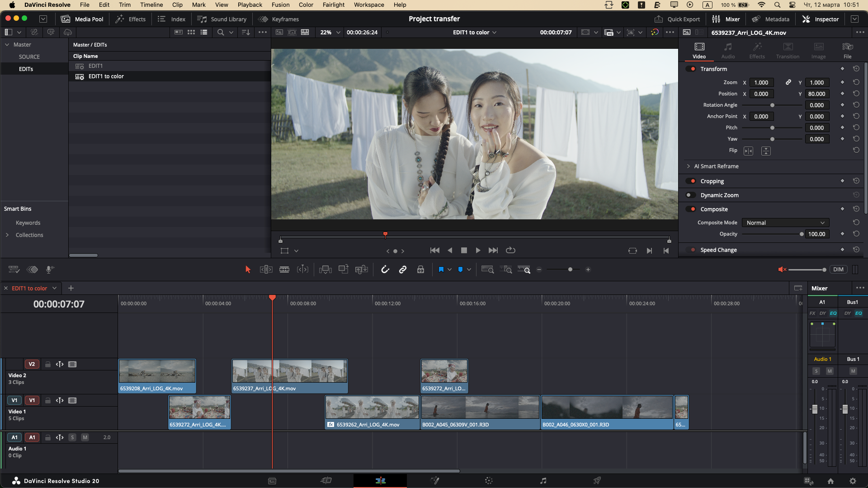The height and width of the screenshot is (488, 868).
Task: Open the Metadata panel
Action: click(x=771, y=19)
